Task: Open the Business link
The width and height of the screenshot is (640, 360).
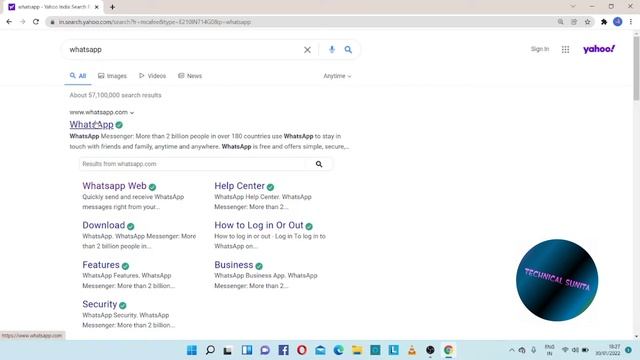Action: 234,265
